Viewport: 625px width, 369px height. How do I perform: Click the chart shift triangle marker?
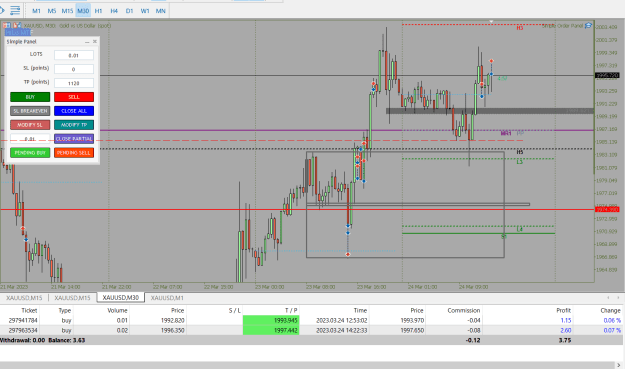491,22
